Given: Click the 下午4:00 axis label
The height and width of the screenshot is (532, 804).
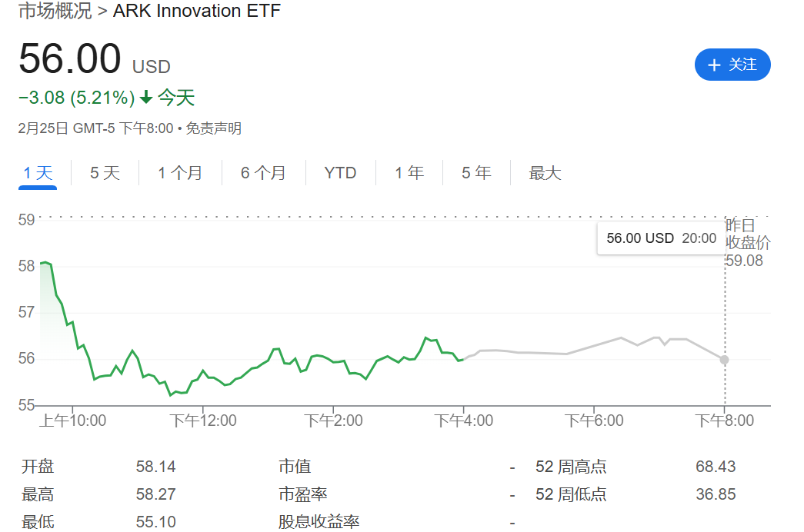Looking at the screenshot, I should click(x=463, y=421).
